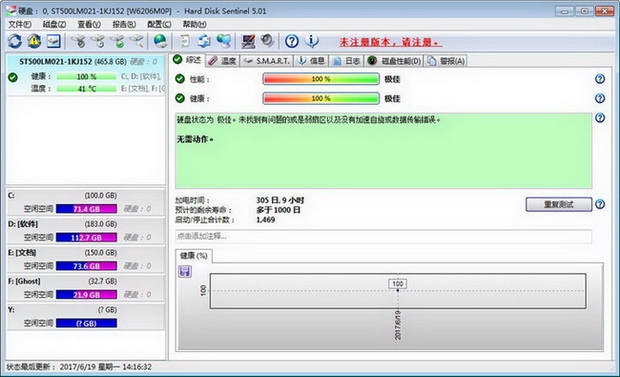Click the 1,469 start/stop count value
The image size is (620, 377).
[x=266, y=220]
